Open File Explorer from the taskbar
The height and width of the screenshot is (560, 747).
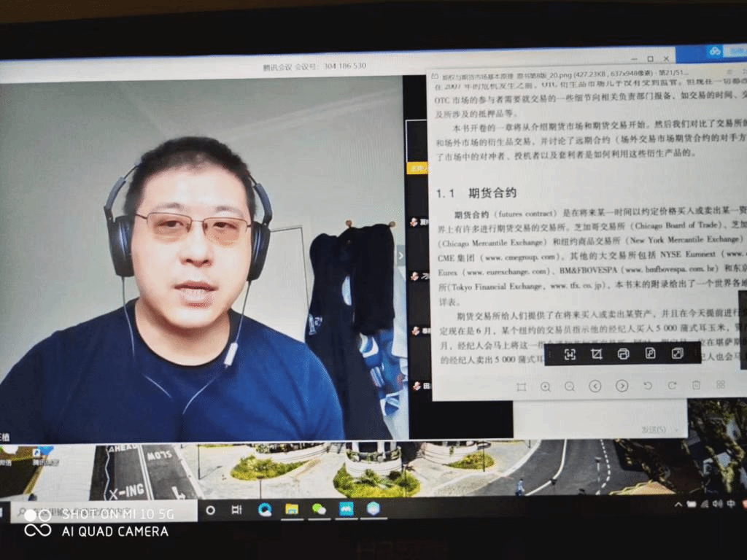[292, 509]
